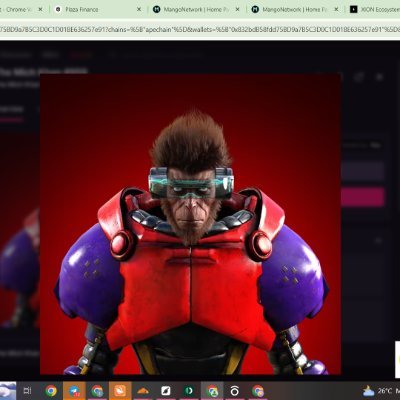400x400 pixels.
Task: Click the purple button above pink button
Action: pos(363,171)
